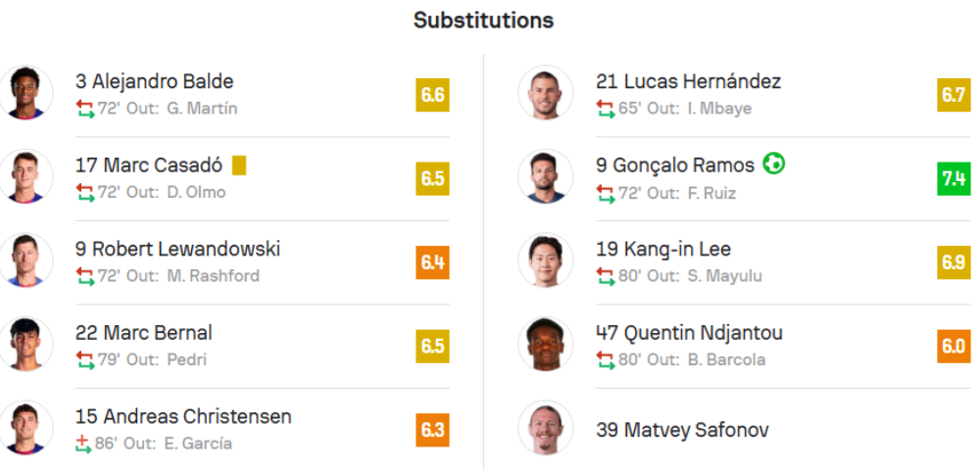The image size is (980, 469).
Task: Click Quentin Ndjantou's orange 6.0 rating badge
Action: 954,346
